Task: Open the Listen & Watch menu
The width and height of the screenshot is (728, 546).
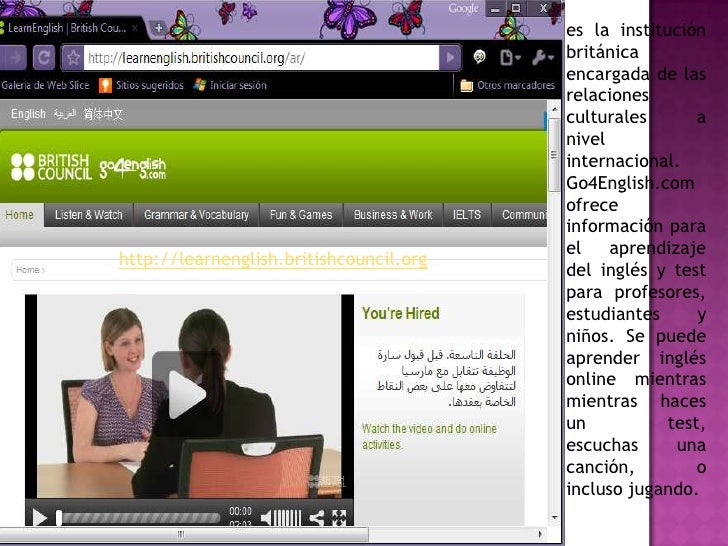Action: 89,215
